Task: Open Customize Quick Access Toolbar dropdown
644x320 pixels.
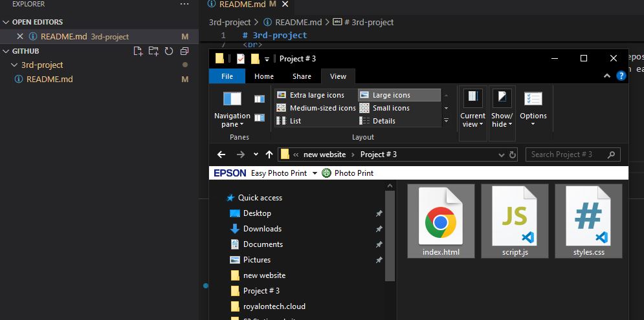Action: [x=267, y=59]
